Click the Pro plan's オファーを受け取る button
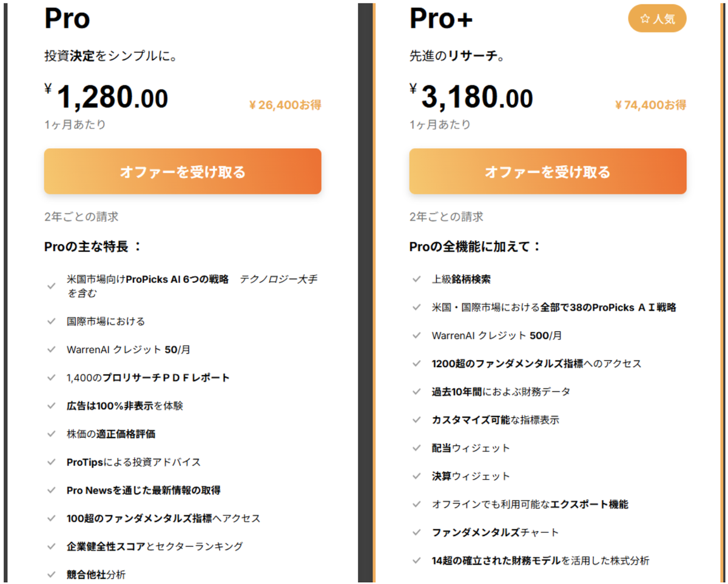This screenshot has width=728, height=584. tap(182, 172)
